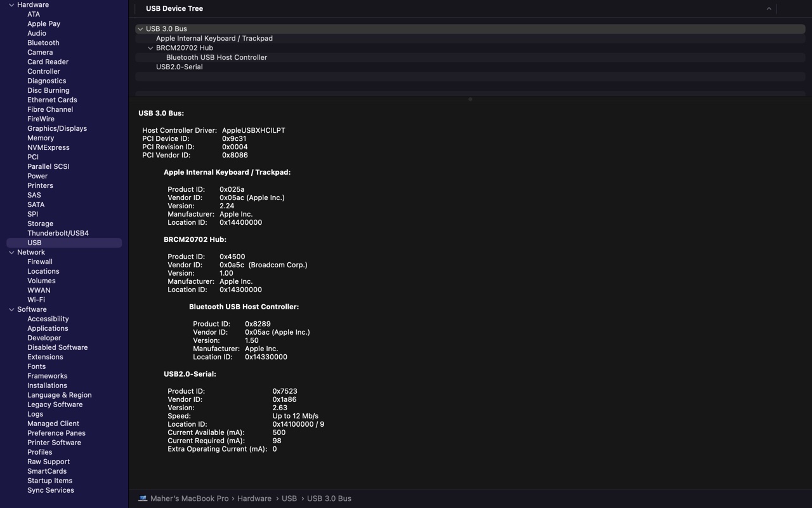
Task: Select Volumes under Network
Action: (41, 281)
